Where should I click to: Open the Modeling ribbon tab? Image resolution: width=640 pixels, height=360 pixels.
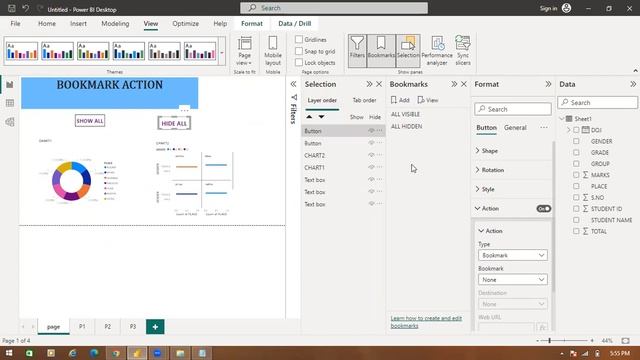coord(115,24)
